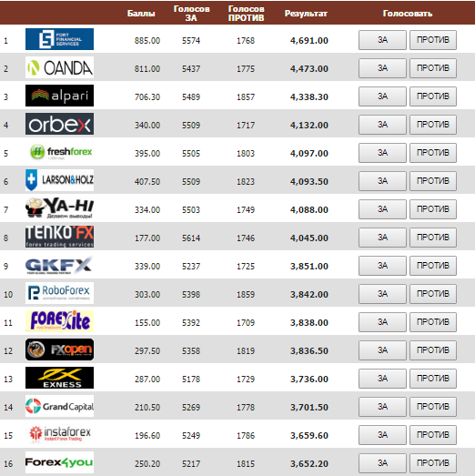Vote ПРОТИВ for YA-HI
475x476 pixels.
(433, 209)
